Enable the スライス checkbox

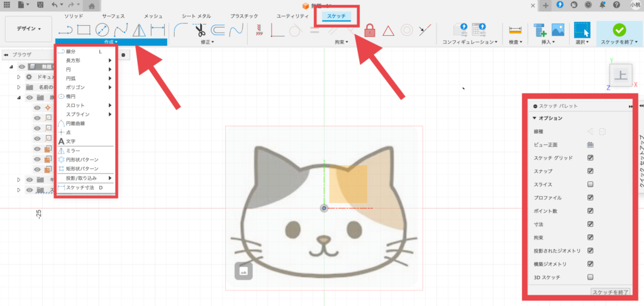pos(590,184)
